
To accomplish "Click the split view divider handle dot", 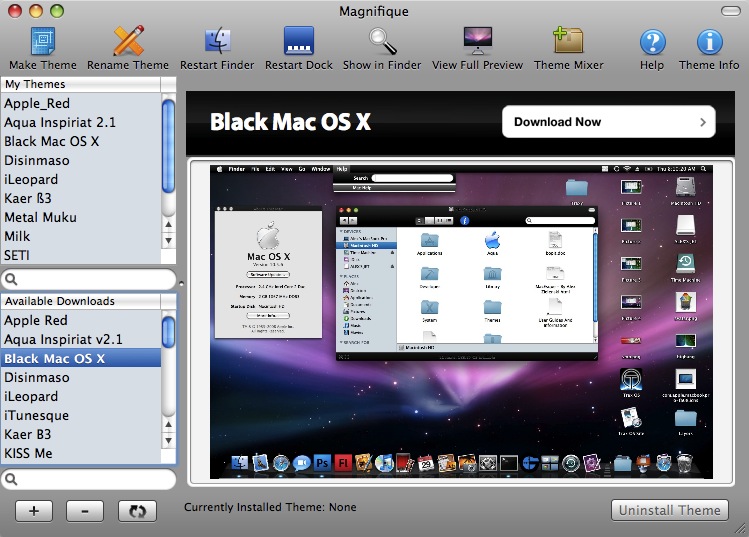I will pos(182,283).
